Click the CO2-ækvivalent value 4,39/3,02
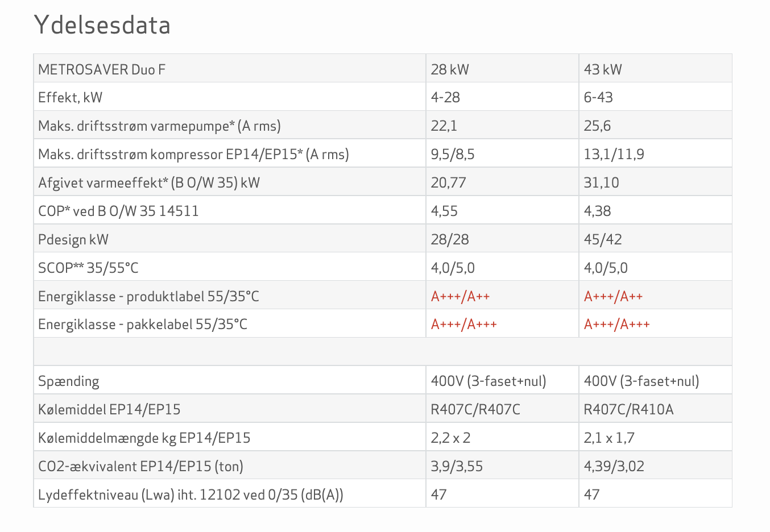Image resolution: width=770 pixels, height=532 pixels. point(614,466)
